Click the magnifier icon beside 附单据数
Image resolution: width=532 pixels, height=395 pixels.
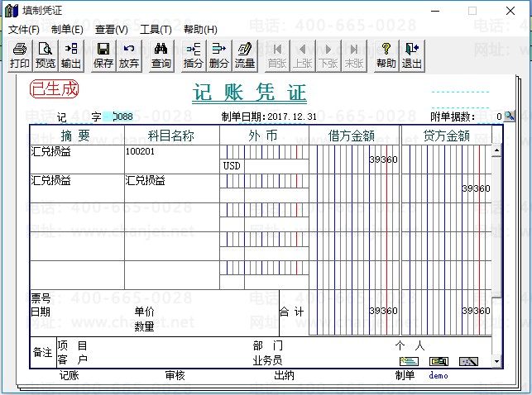pos(510,117)
